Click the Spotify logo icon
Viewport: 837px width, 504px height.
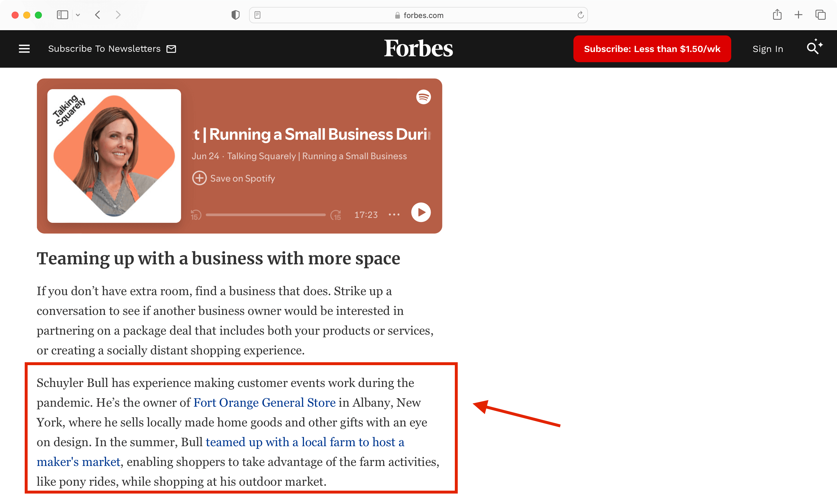click(423, 97)
